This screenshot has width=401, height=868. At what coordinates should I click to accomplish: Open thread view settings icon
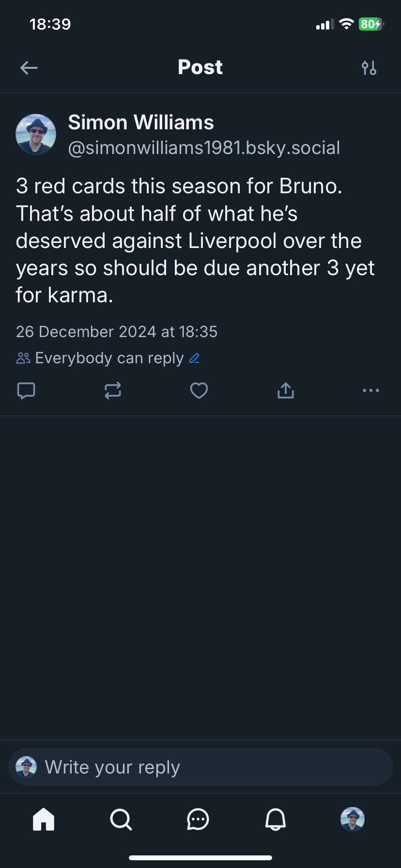[x=369, y=68]
